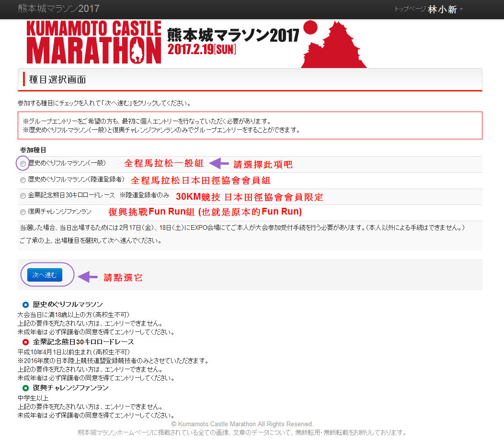Select 歴史めぐりフルマラソン(一般) radio button
Viewport: 504px width, 442px height.
23,164
